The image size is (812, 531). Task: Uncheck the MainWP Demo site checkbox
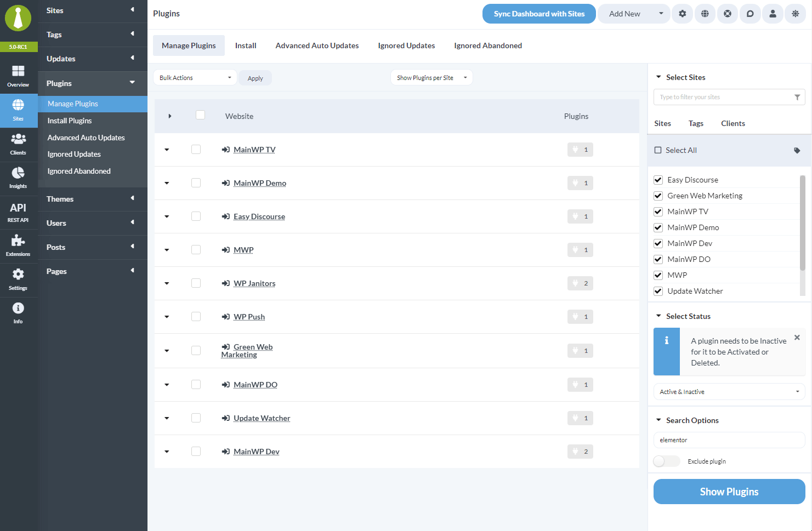pyautogui.click(x=657, y=227)
